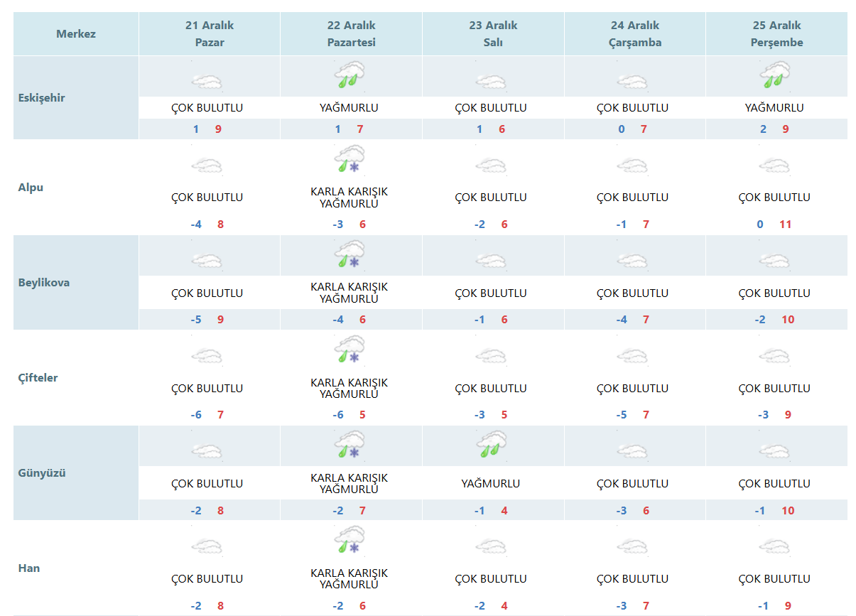Open the Eskişehir district row label

41,98
